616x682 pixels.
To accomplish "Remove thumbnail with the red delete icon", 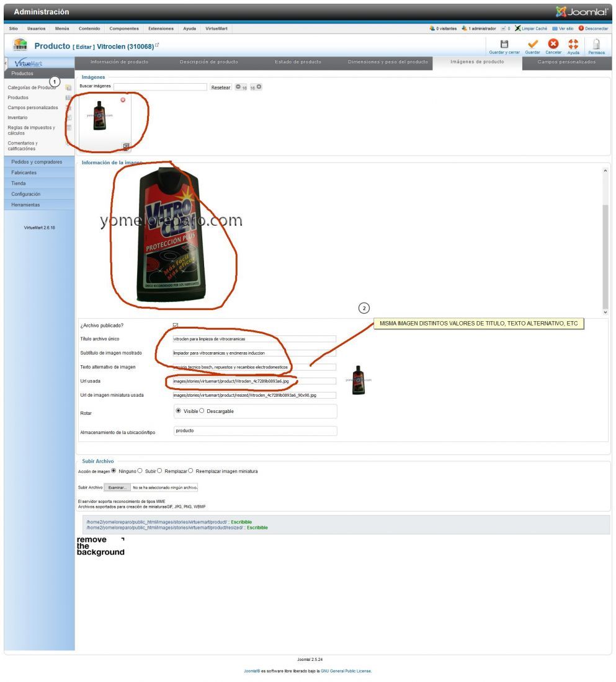I will pos(123,100).
